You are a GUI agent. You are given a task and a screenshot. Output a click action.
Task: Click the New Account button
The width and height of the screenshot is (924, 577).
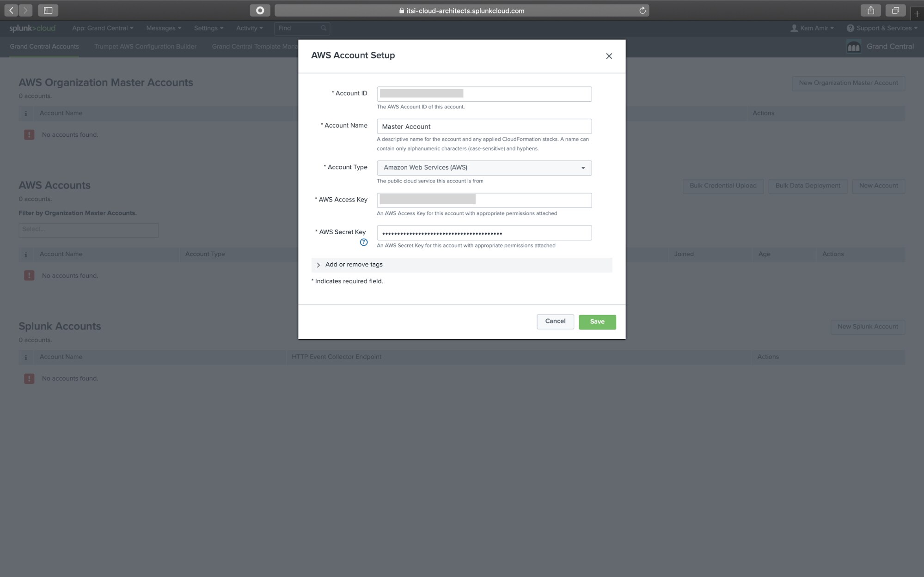point(878,186)
